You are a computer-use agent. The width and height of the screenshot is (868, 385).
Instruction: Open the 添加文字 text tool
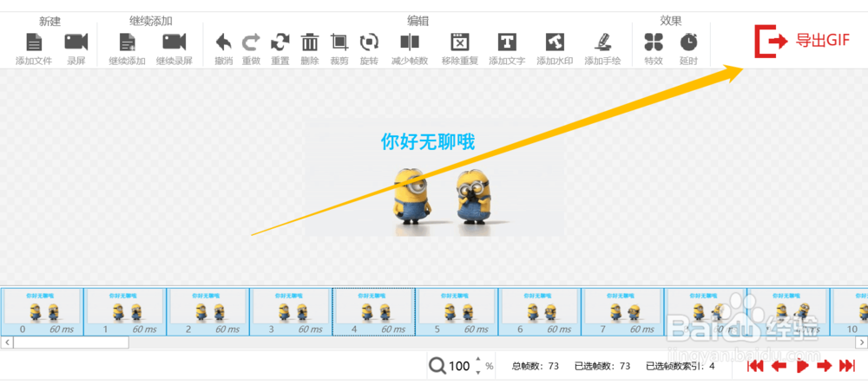(x=507, y=42)
